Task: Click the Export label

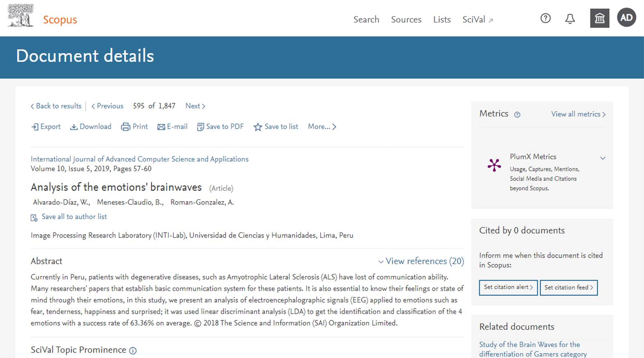Action: (x=50, y=127)
